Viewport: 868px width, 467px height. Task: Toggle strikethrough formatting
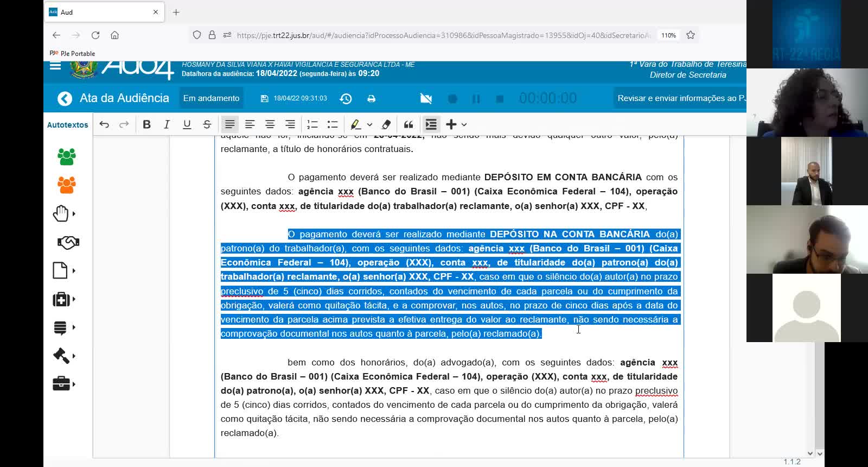tap(207, 124)
